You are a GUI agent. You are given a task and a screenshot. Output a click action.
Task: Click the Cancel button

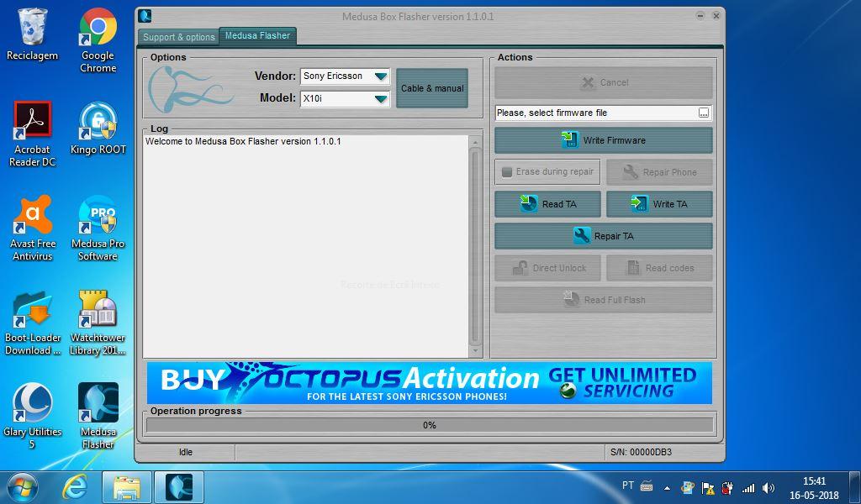tap(604, 83)
